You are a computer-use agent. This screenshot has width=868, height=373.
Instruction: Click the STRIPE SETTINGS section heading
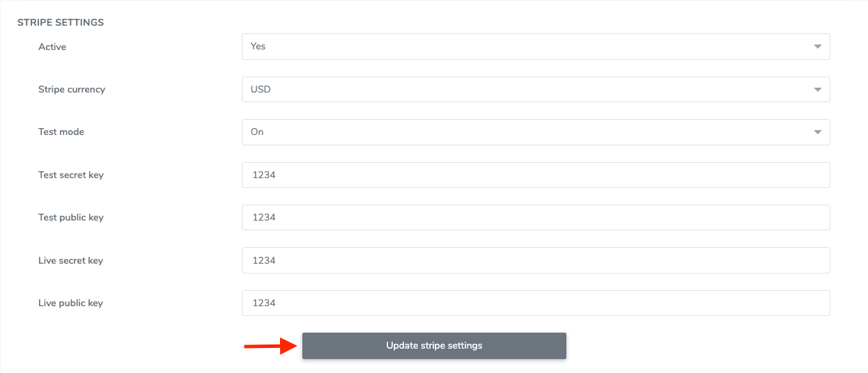pyautogui.click(x=61, y=22)
